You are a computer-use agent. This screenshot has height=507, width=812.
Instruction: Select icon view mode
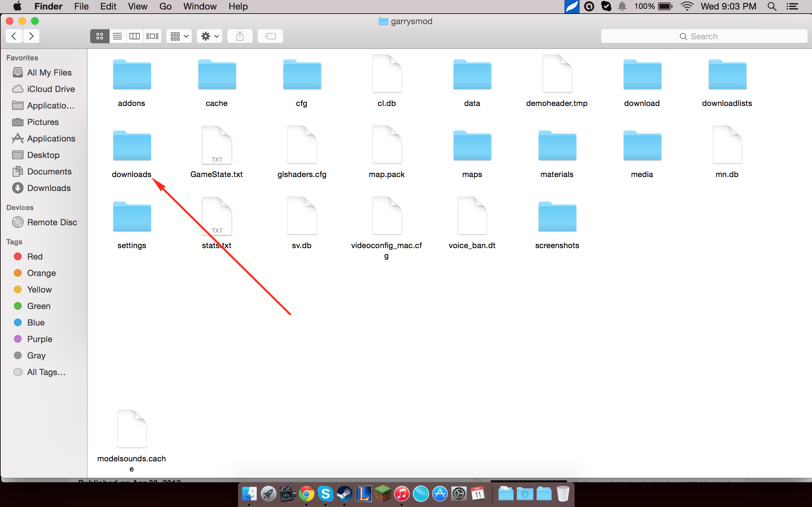(x=100, y=36)
